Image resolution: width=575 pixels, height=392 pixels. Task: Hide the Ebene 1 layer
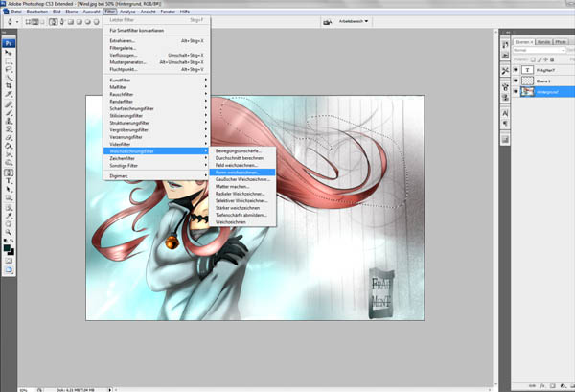pyautogui.click(x=516, y=81)
